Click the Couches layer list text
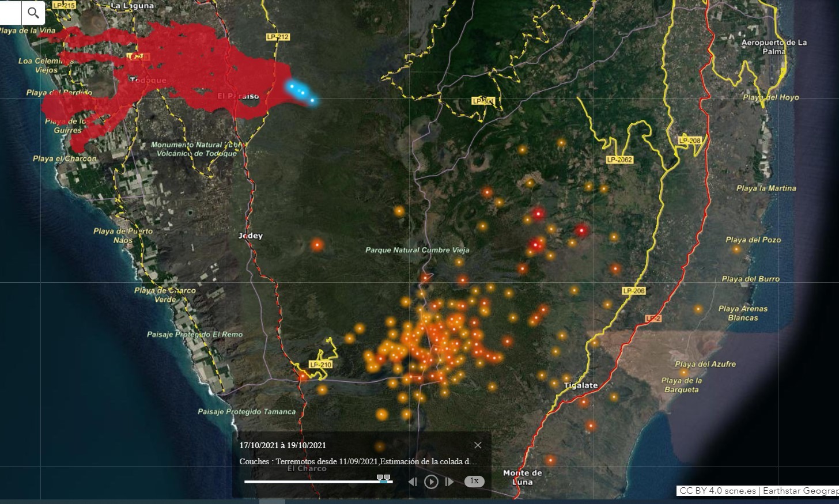Screen dimensions: 839x504 (x=358, y=461)
